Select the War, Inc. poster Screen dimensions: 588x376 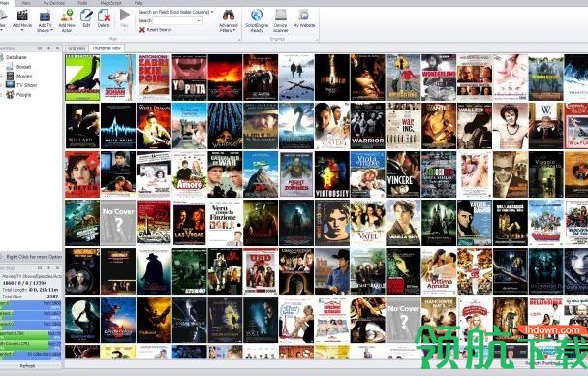coord(403,126)
